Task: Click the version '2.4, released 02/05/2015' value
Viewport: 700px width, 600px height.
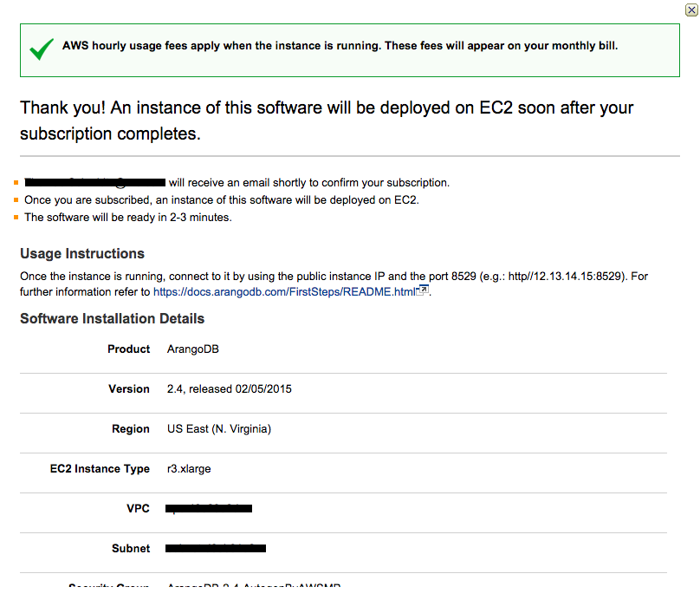Action: coord(230,389)
